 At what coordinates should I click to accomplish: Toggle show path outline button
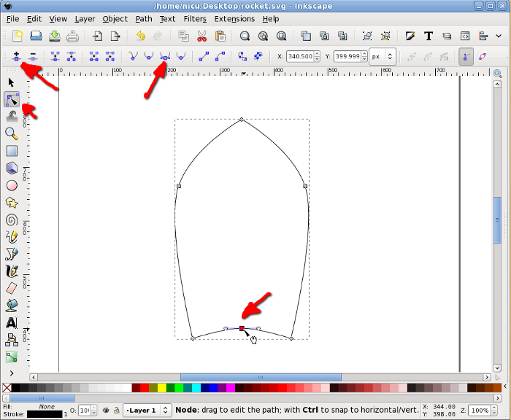(483, 57)
